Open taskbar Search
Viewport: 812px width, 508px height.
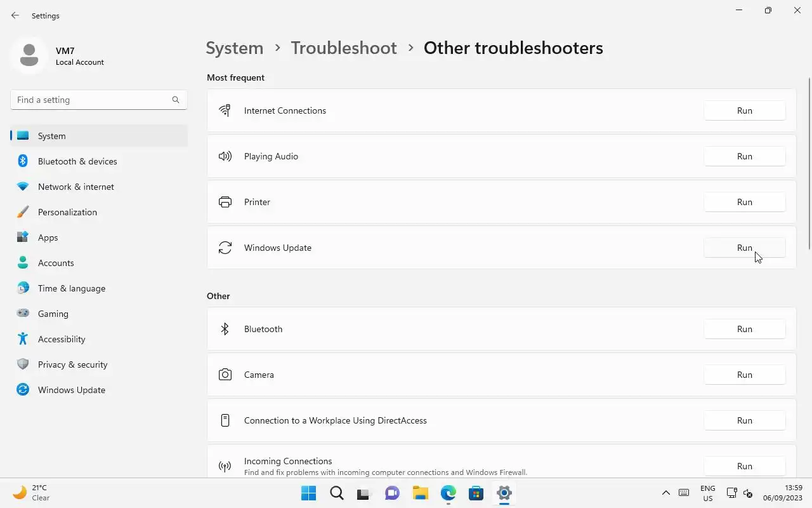336,493
